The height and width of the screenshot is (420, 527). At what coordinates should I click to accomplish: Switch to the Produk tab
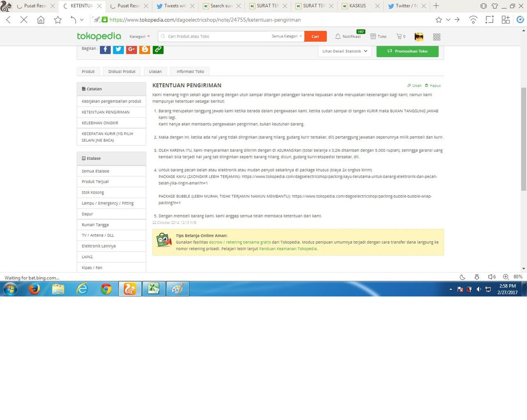[88, 72]
